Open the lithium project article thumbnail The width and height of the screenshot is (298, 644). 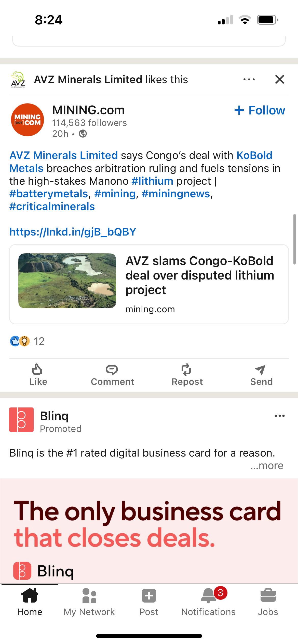click(67, 281)
